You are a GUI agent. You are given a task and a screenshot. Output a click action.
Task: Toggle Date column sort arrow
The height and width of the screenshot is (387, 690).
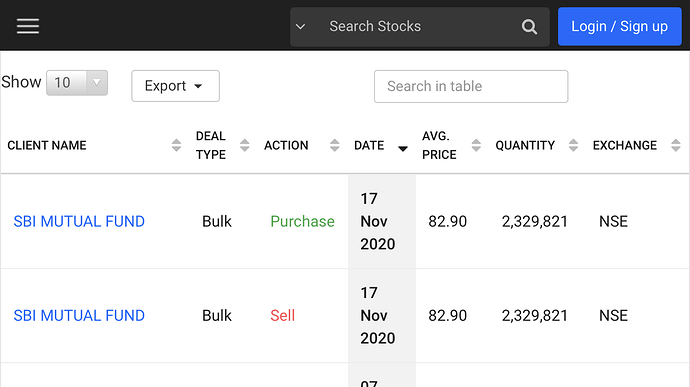(x=403, y=149)
